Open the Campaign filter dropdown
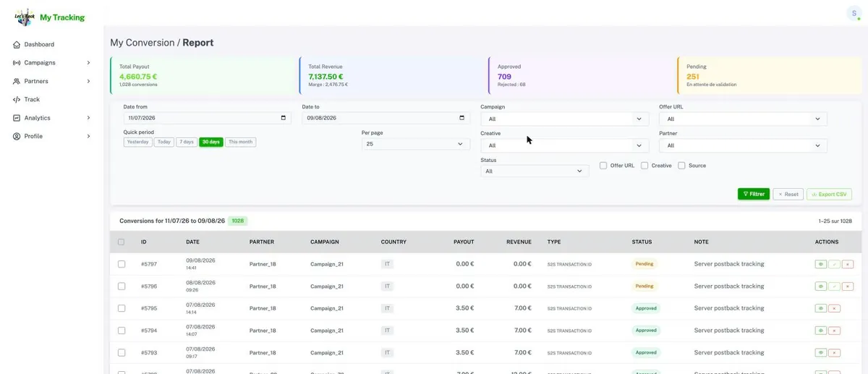The width and height of the screenshot is (868, 374). [x=565, y=119]
